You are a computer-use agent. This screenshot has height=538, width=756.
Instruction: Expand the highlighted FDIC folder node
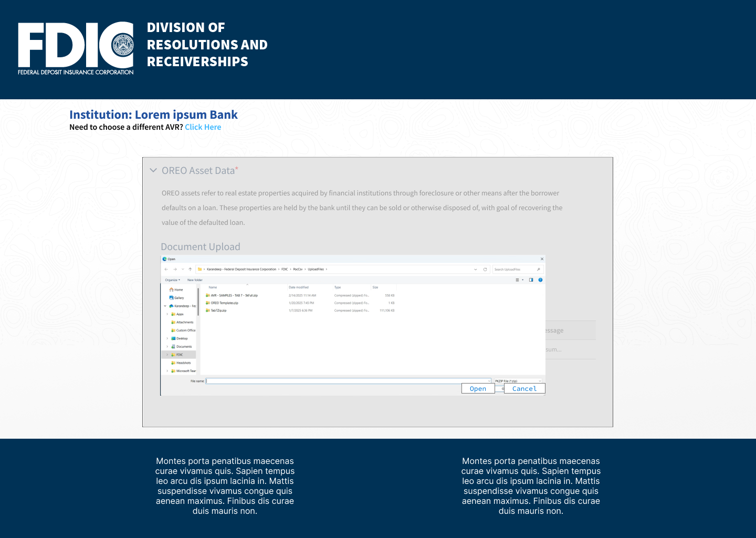point(167,355)
